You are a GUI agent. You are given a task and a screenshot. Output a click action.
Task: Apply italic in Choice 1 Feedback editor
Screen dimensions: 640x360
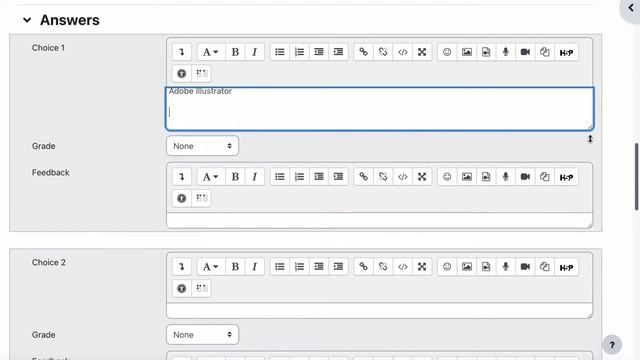(255, 177)
